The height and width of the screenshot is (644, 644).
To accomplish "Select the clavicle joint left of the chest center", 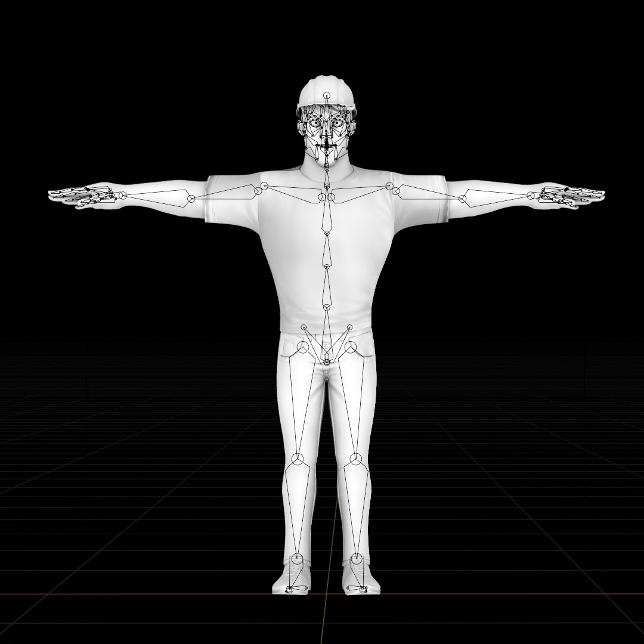I will [x=321, y=197].
